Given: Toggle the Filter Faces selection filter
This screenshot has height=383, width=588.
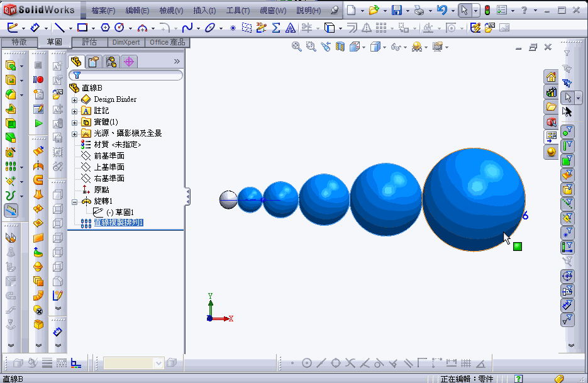Looking at the screenshot, I should point(567,160).
